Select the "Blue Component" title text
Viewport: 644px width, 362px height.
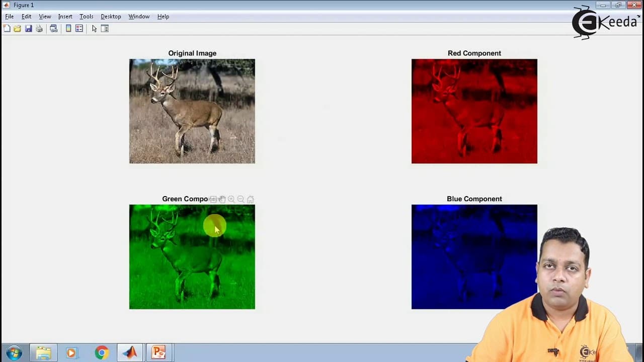click(x=474, y=199)
